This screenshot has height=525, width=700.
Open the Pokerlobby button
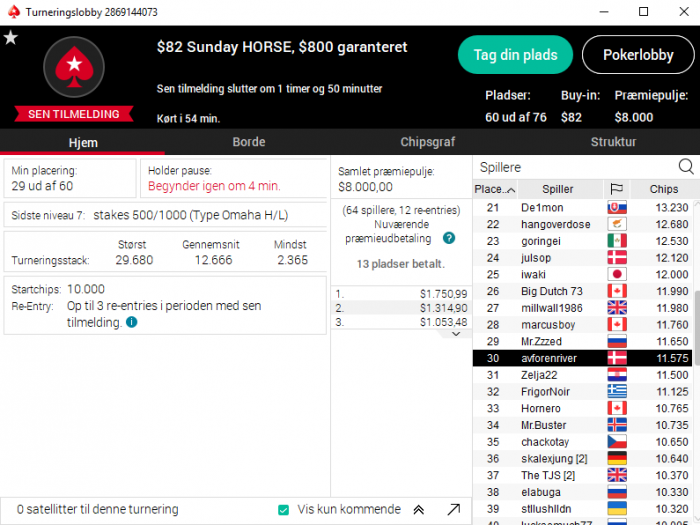(638, 55)
